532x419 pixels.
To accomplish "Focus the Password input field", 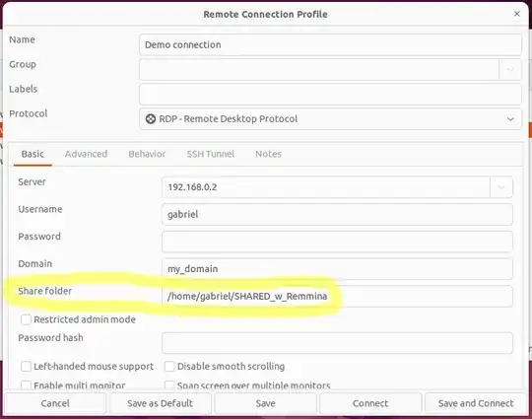I will click(337, 242).
